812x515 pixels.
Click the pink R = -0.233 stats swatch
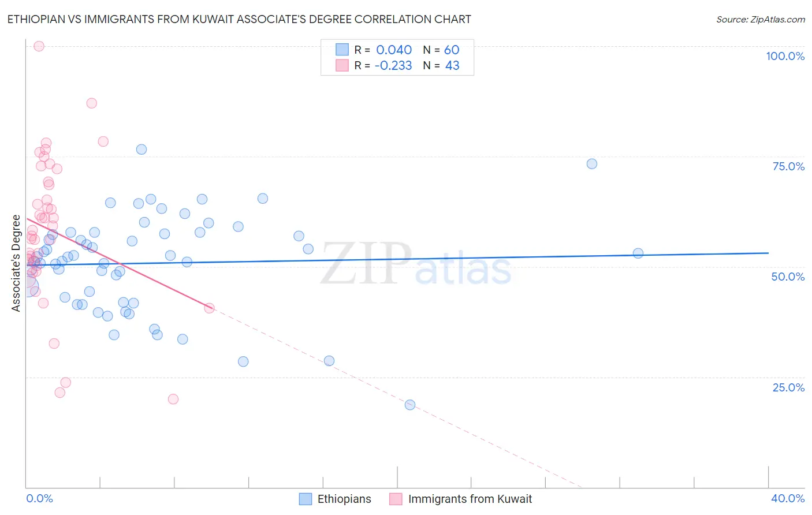(342, 65)
